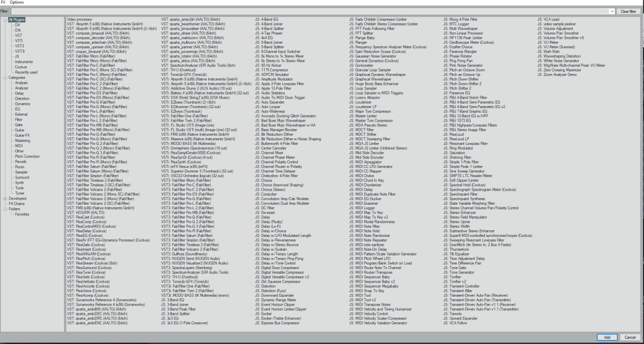The height and width of the screenshot is (344, 644).
Task: Open the Recently used list
Action: [26, 72]
